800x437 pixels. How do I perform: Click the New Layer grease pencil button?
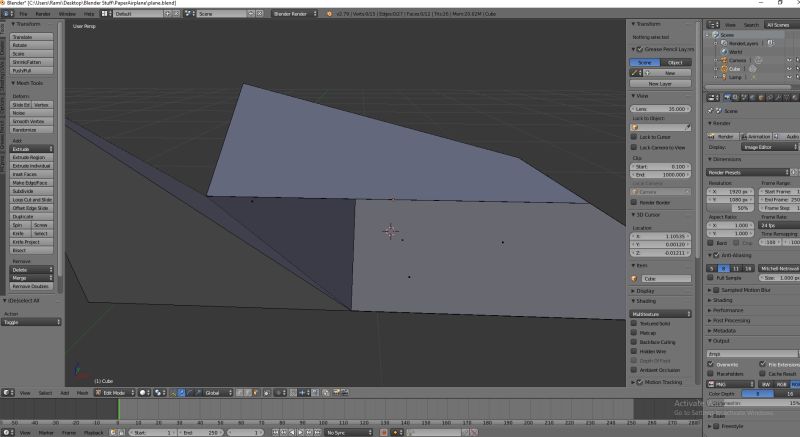click(x=661, y=83)
